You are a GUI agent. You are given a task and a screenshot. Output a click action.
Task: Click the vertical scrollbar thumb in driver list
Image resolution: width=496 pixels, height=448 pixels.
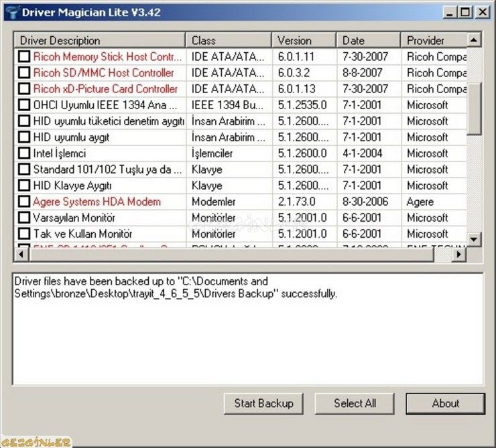tap(474, 109)
